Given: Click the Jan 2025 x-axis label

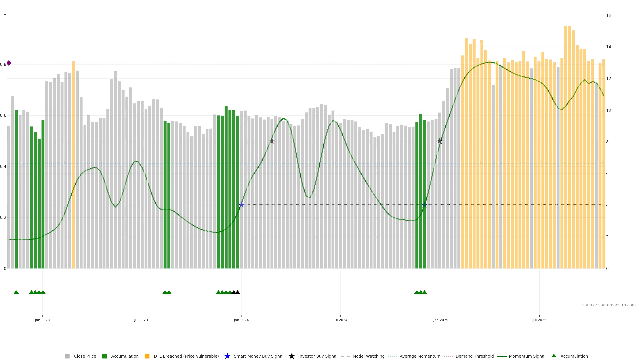Looking at the screenshot, I should click(x=441, y=320).
